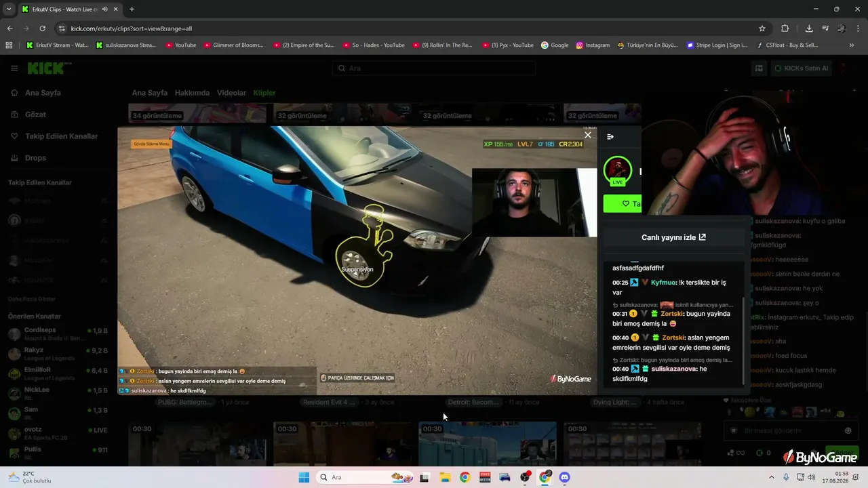868x488 pixels.
Task: Open OBS Studio from the taskbar
Action: pyautogui.click(x=525, y=477)
